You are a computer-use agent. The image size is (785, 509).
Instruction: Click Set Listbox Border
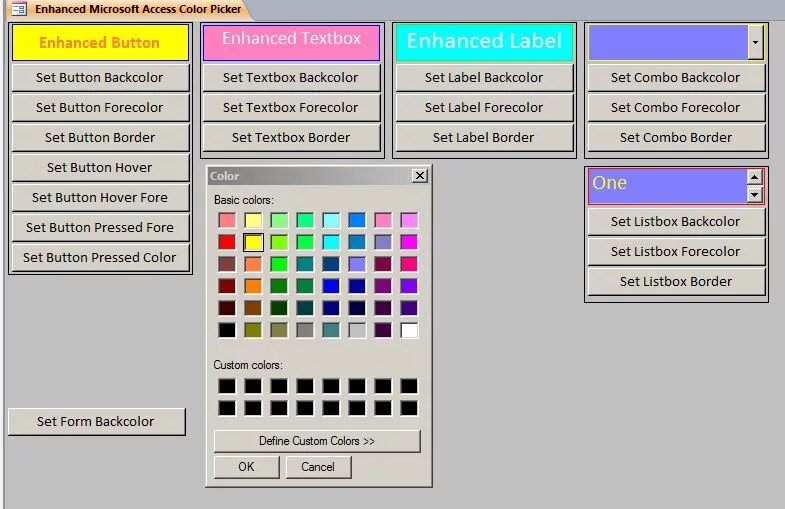coord(676,282)
